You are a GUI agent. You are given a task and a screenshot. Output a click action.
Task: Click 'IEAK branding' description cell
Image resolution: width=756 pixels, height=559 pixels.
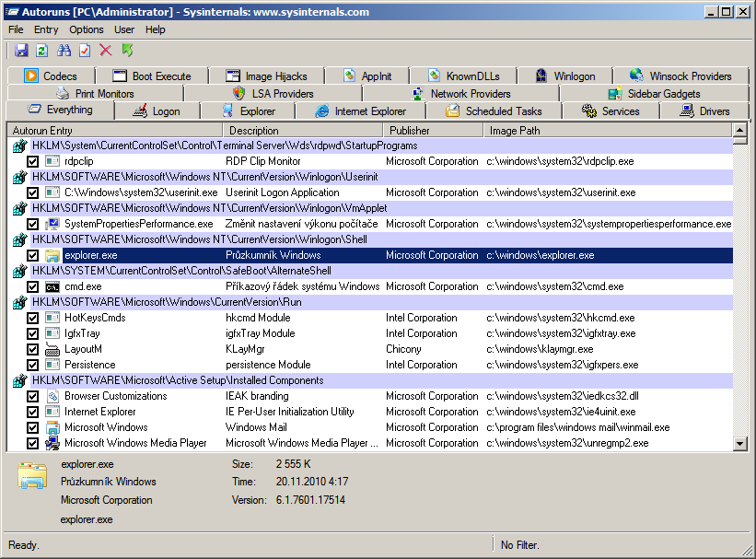(257, 397)
